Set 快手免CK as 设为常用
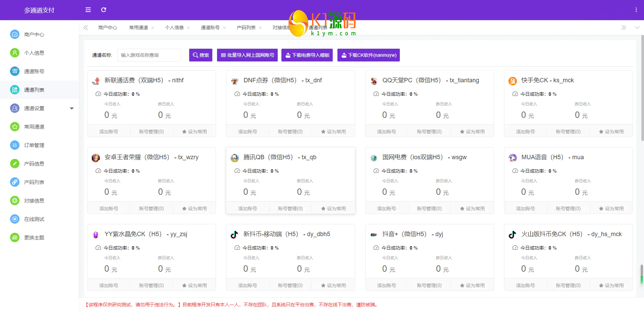The width and height of the screenshot is (644, 312). (x=611, y=132)
